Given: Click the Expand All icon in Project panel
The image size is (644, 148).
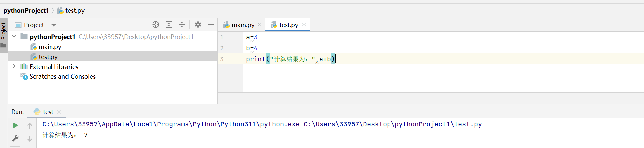Looking at the screenshot, I should click(169, 25).
